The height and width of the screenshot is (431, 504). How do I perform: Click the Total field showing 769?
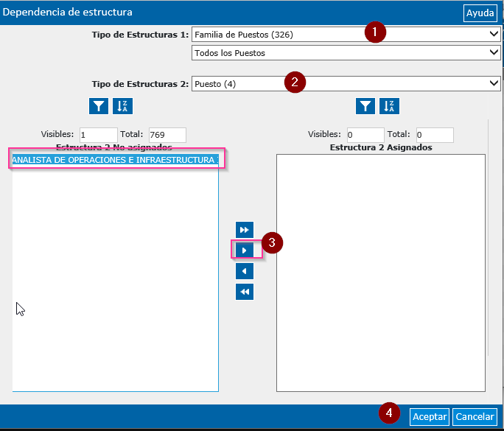point(167,135)
